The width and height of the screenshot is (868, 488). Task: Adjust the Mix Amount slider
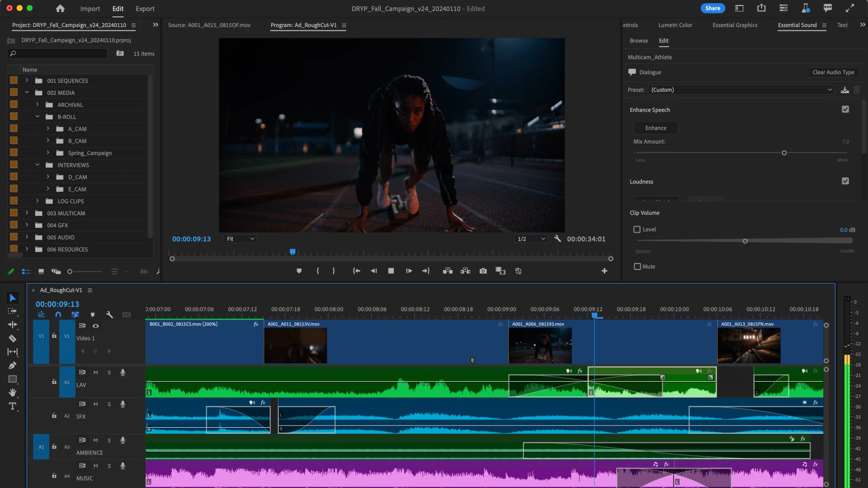tap(784, 153)
